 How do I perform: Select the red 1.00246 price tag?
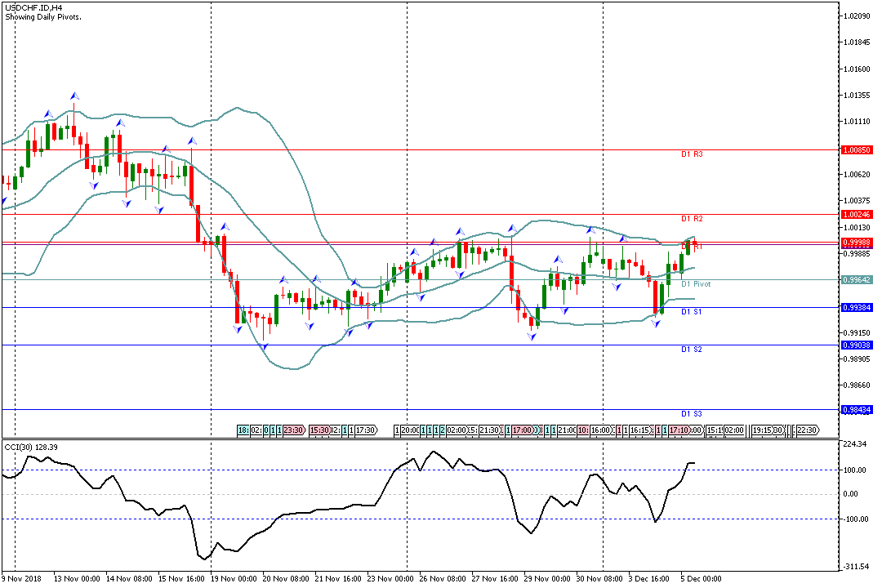(857, 215)
